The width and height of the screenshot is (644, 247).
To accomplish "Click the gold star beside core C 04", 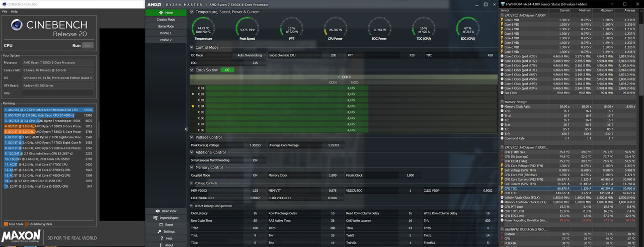I will (x=193, y=106).
